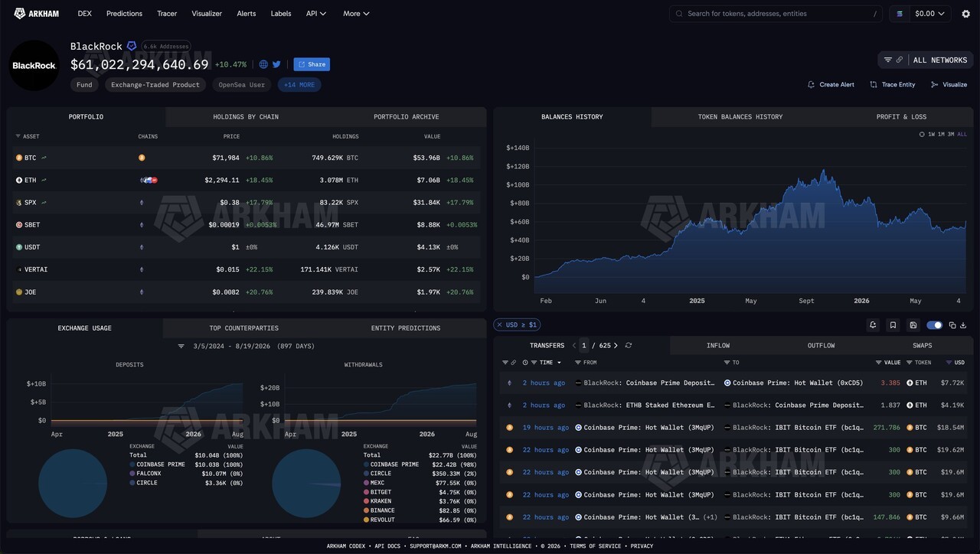Click the transfers page number field
This screenshot has width=980, height=554.
pos(584,346)
